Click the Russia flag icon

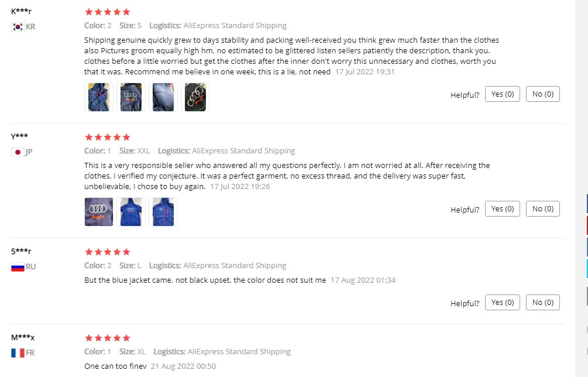click(x=18, y=267)
